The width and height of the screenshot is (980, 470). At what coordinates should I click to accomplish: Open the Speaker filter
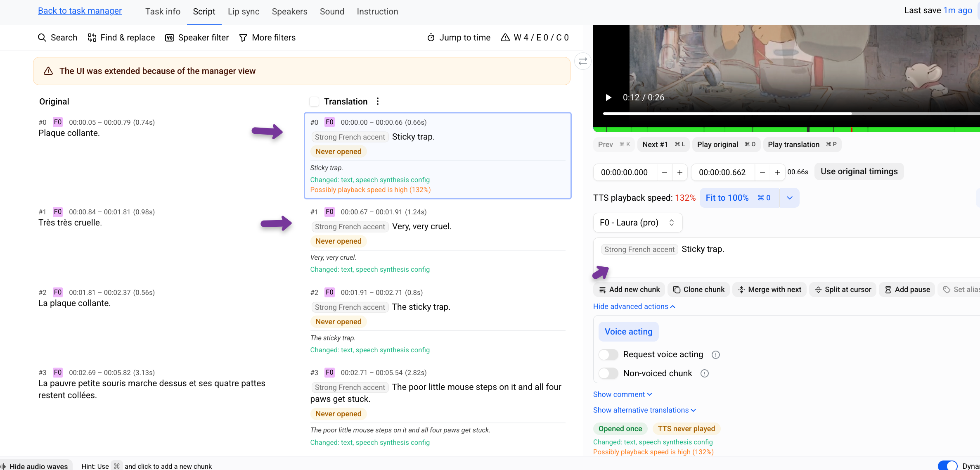click(197, 38)
